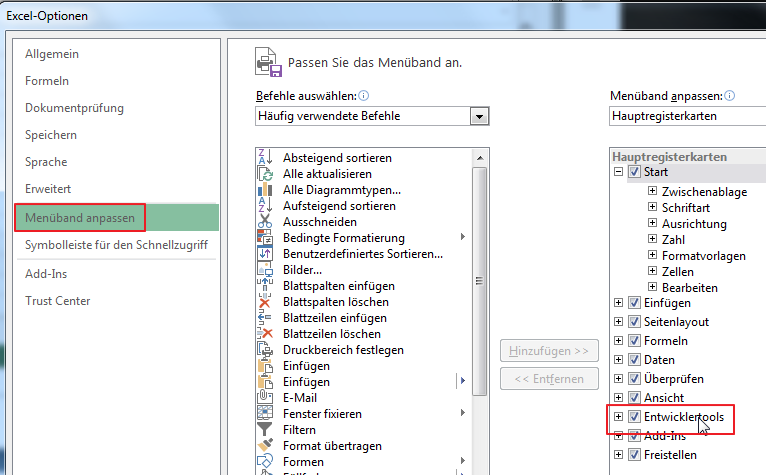Toggle the Ansicht tab checkbox

pos(634,398)
